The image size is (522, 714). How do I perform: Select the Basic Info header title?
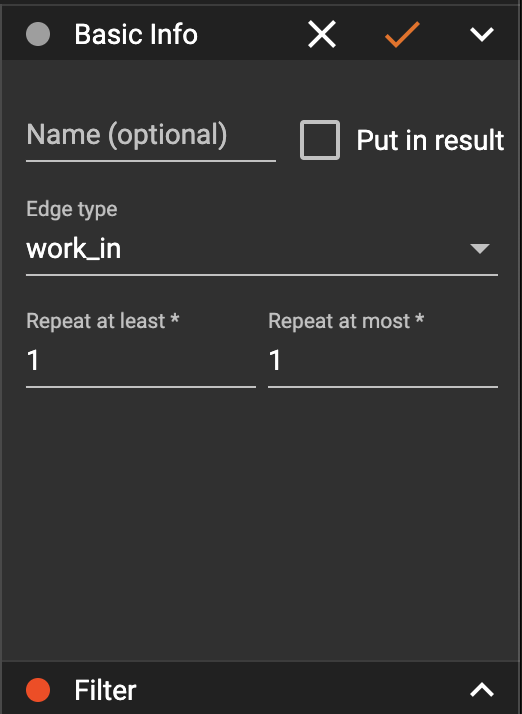(136, 34)
